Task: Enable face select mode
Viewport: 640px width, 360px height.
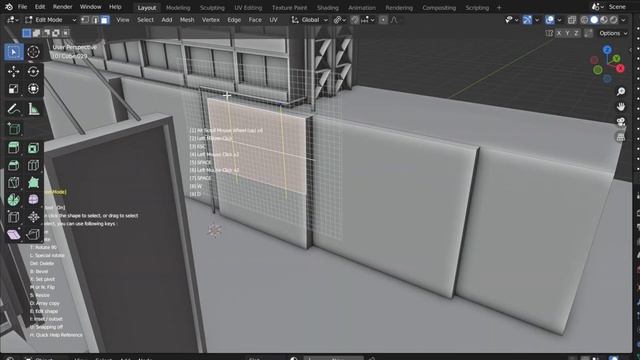Action: (x=105, y=20)
